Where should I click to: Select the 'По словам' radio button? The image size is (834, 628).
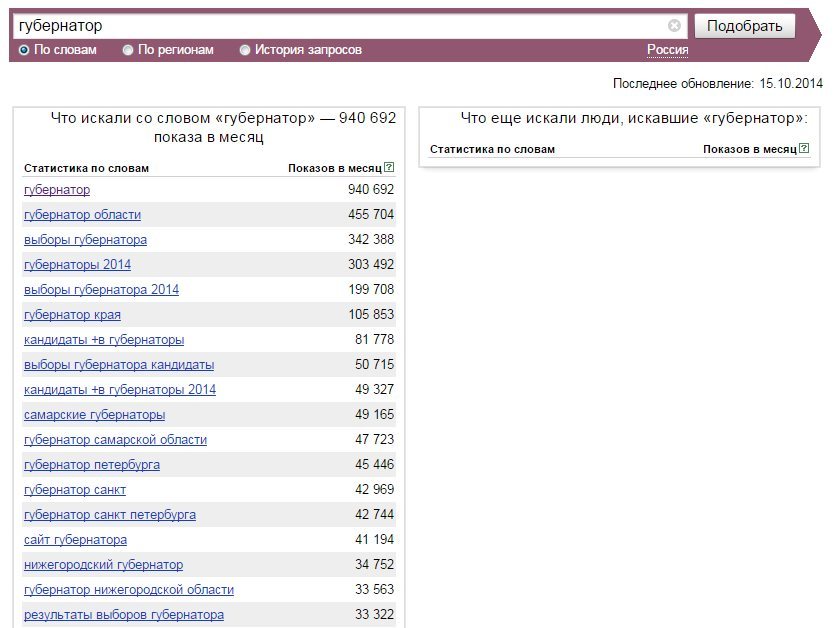pos(24,50)
